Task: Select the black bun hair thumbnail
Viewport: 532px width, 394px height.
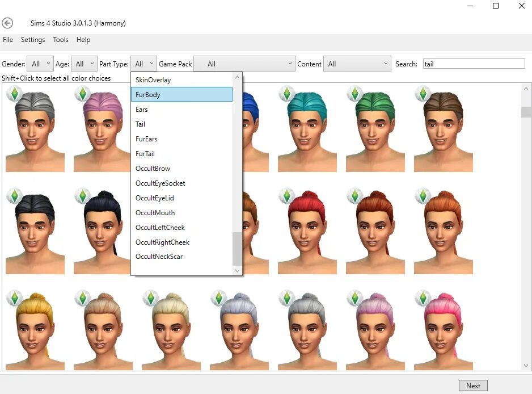Action: (x=102, y=231)
